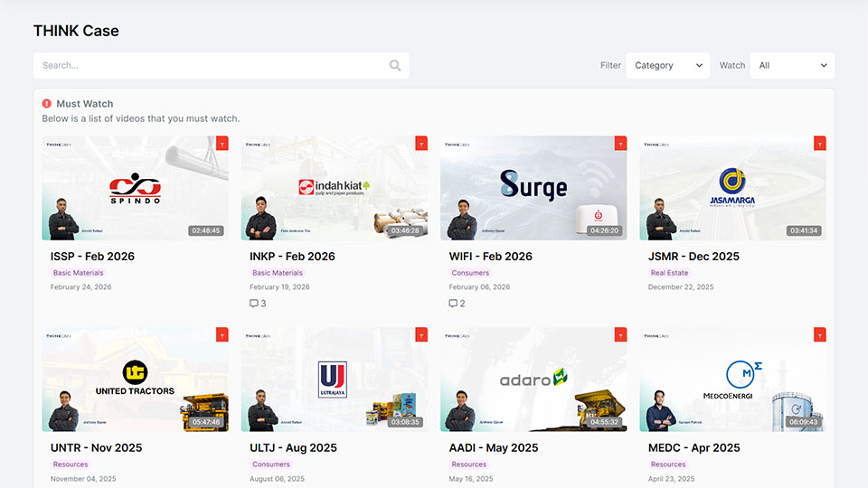Open the JSMR - Dec 2025 title link
868x488 pixels.
pos(693,256)
